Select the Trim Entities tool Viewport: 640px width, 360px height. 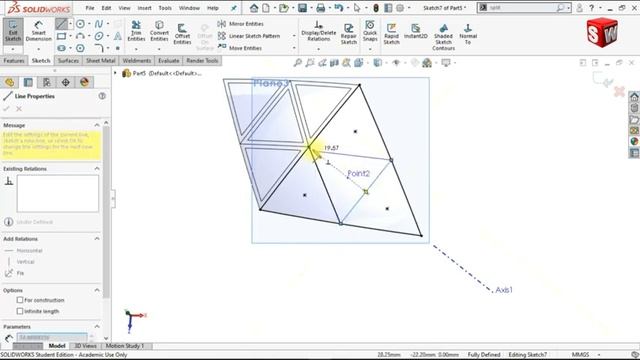(136, 31)
